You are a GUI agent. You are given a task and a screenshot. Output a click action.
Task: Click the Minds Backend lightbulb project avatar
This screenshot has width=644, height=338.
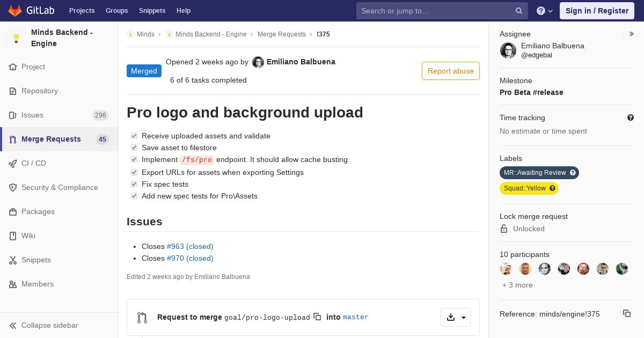coord(16,38)
